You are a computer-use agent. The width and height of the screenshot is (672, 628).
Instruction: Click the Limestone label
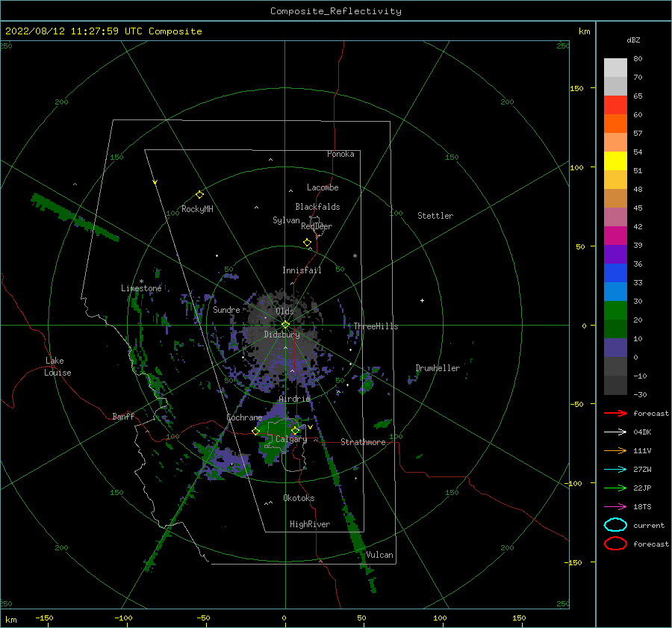(x=141, y=288)
